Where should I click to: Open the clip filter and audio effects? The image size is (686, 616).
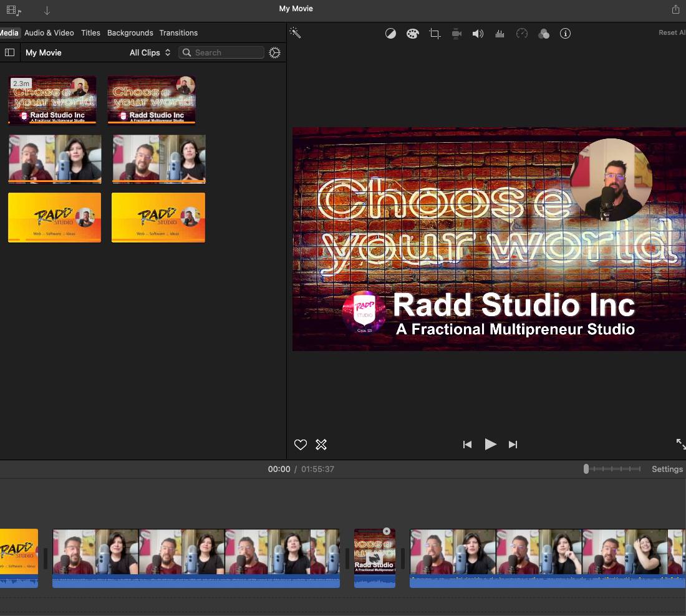click(544, 34)
